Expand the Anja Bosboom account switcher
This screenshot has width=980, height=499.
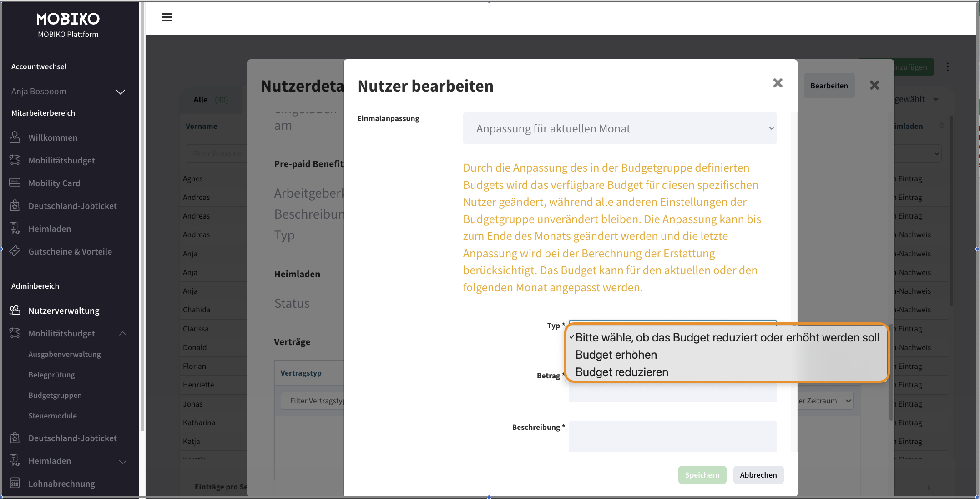(120, 92)
